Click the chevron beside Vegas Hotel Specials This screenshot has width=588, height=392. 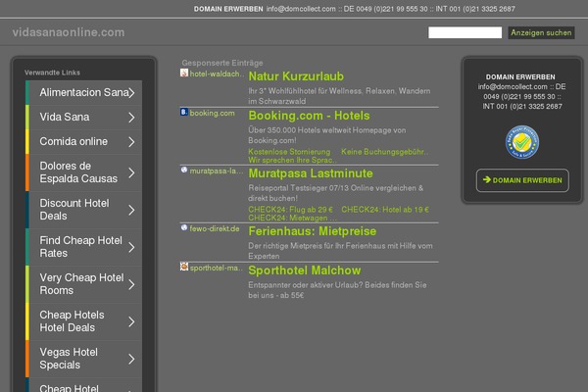(131, 359)
